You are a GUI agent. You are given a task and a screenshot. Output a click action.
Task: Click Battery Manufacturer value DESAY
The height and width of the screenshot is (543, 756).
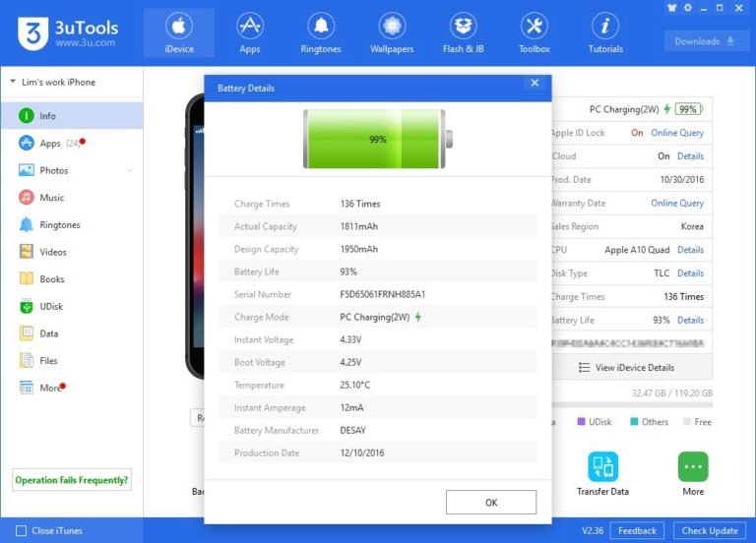tap(352, 430)
